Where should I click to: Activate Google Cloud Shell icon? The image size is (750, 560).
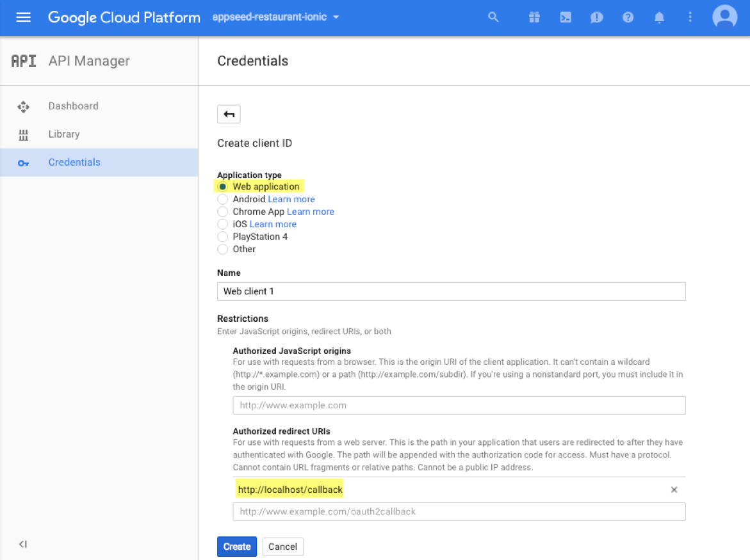click(566, 17)
